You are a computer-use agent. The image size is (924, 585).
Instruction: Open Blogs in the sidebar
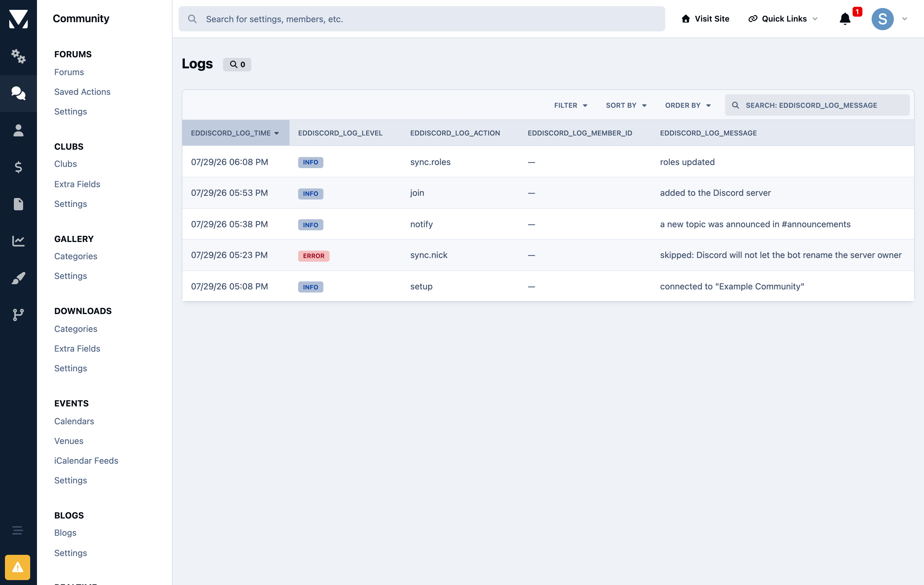(65, 533)
